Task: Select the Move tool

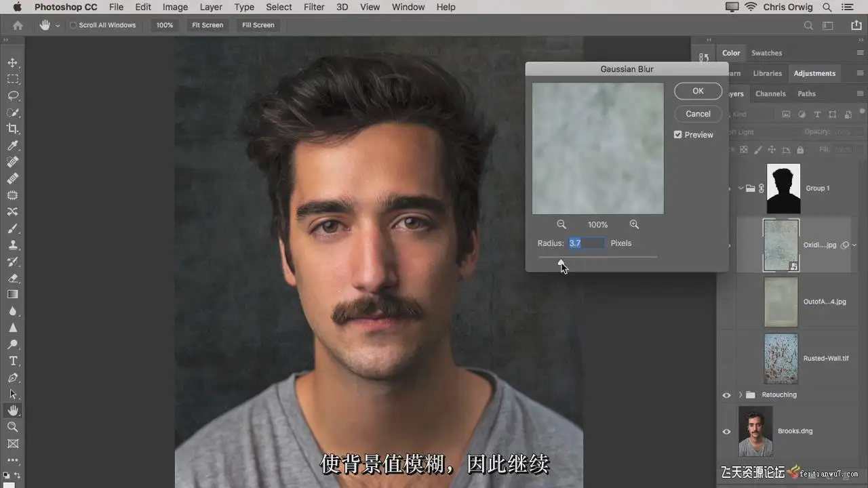Action: (x=12, y=62)
